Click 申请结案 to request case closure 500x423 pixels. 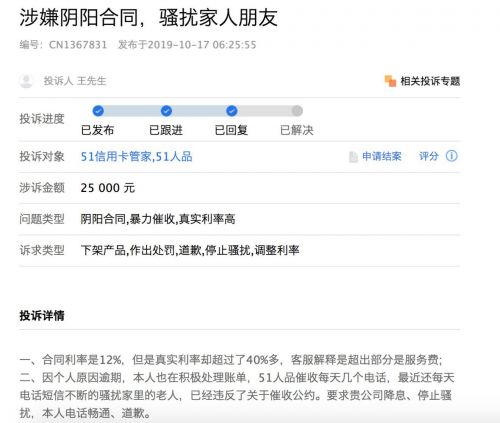coord(382,156)
